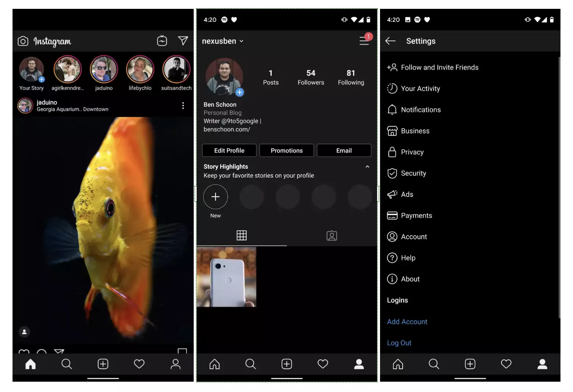View lifebychlo's story
Viewport: 573px width, 392px height.
click(140, 73)
